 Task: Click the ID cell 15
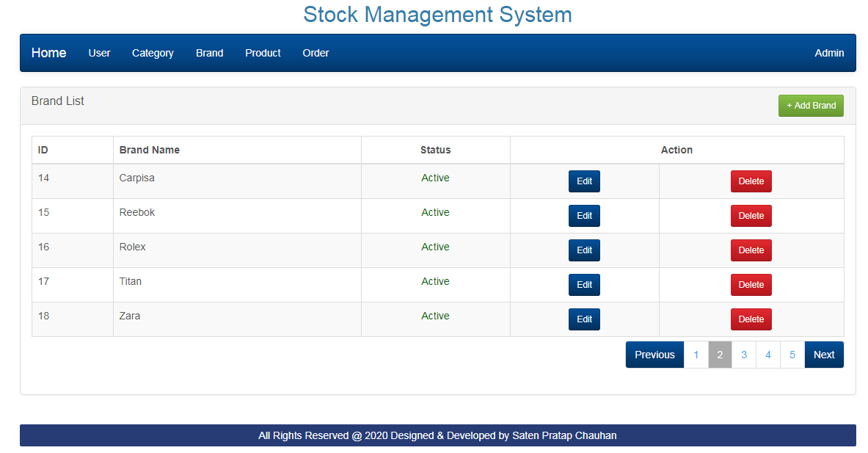[x=73, y=216]
